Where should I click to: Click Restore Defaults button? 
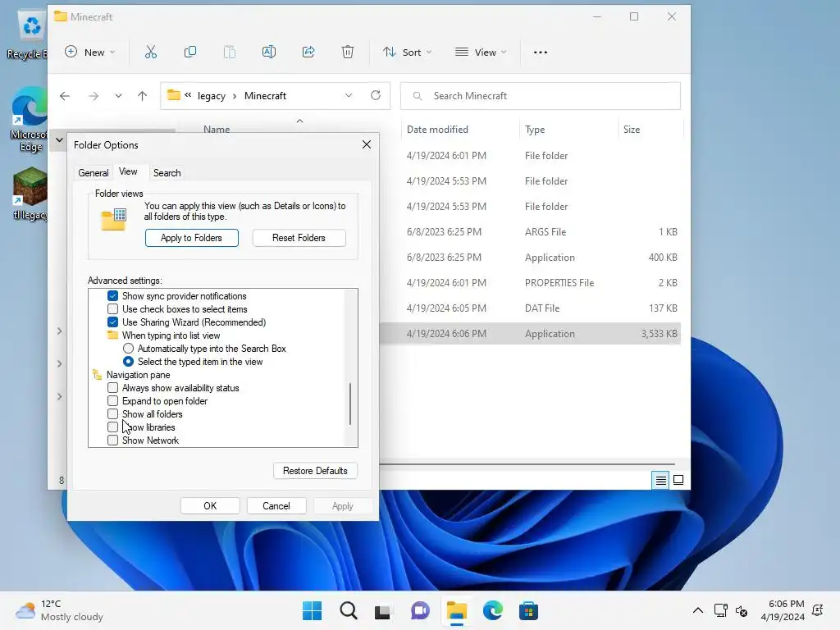(315, 470)
